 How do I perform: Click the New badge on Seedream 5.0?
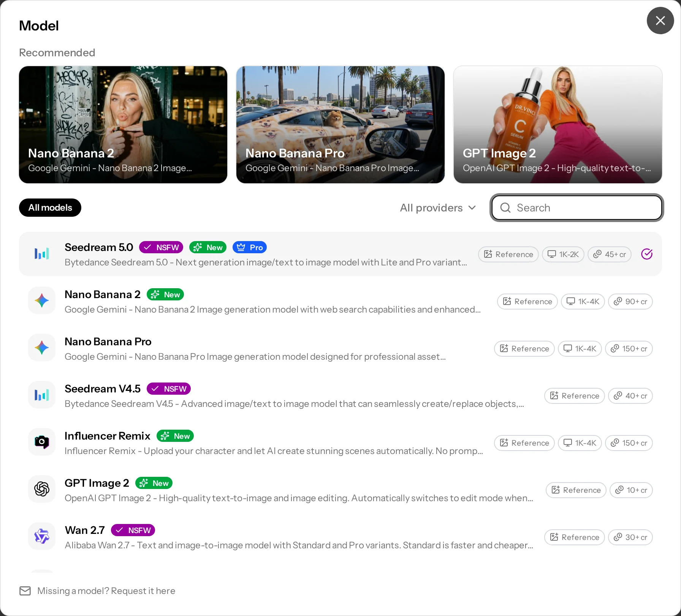click(208, 248)
